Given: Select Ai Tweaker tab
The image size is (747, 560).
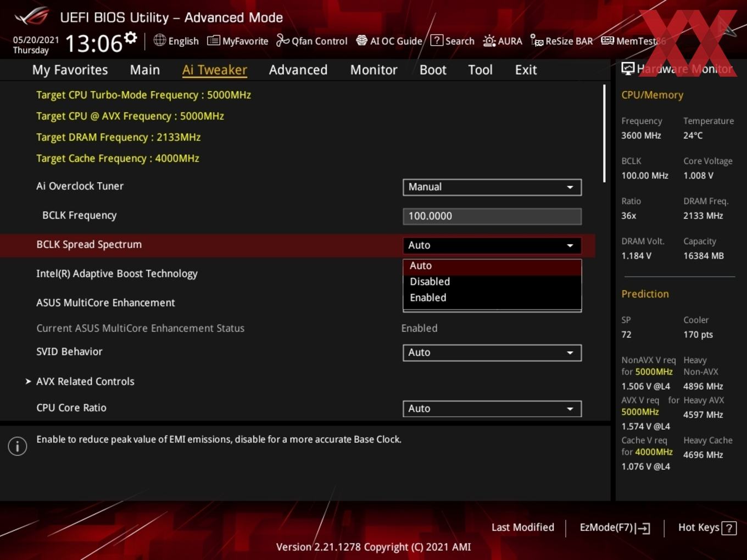Looking at the screenshot, I should pyautogui.click(x=215, y=70).
